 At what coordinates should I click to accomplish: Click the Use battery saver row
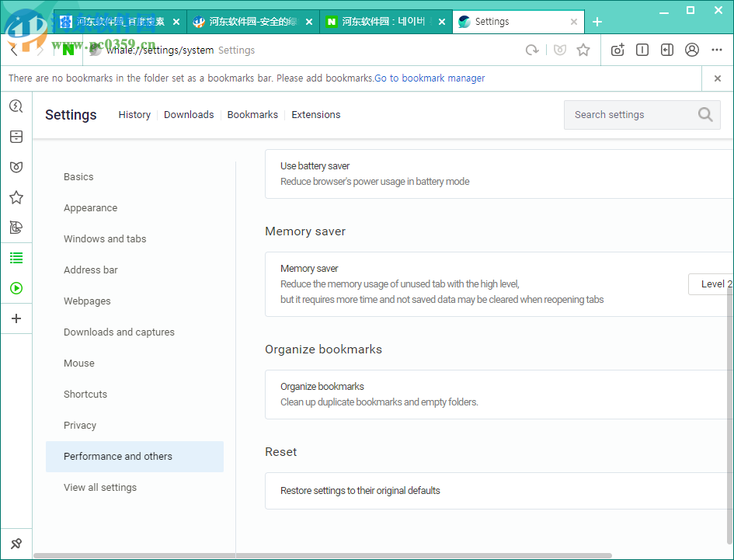click(499, 174)
